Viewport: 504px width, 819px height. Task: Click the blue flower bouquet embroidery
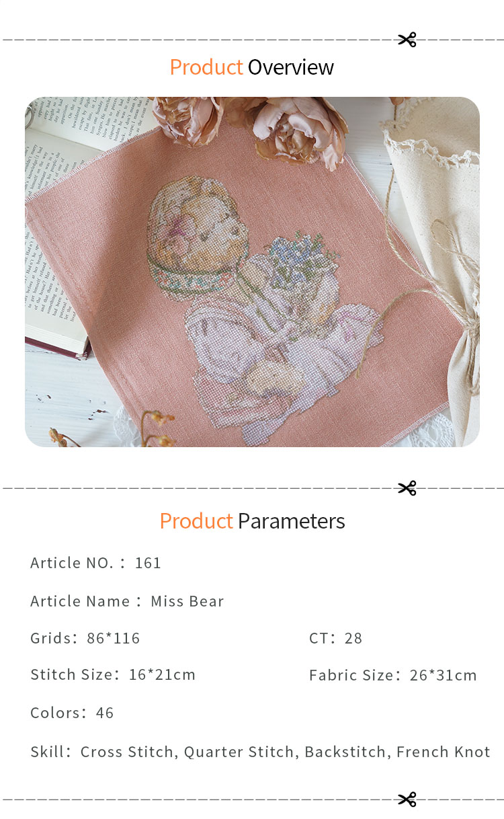301,258
